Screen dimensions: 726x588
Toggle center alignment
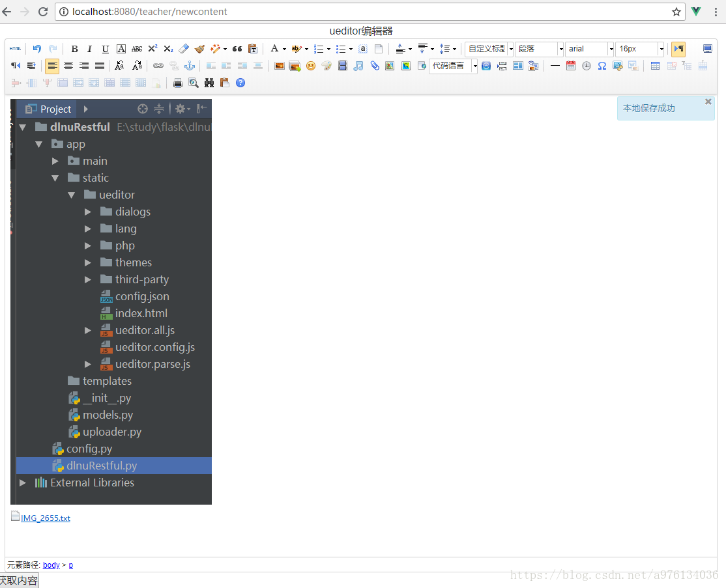[68, 66]
